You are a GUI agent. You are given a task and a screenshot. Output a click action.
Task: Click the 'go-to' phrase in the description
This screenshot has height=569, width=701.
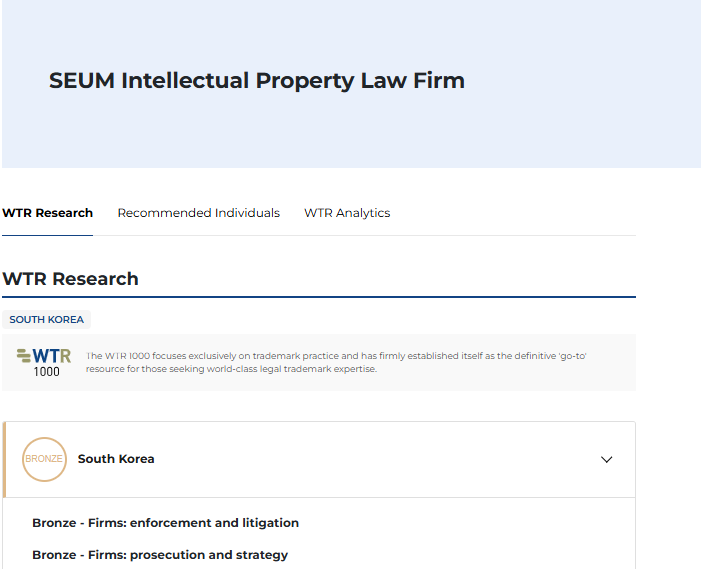(569, 356)
